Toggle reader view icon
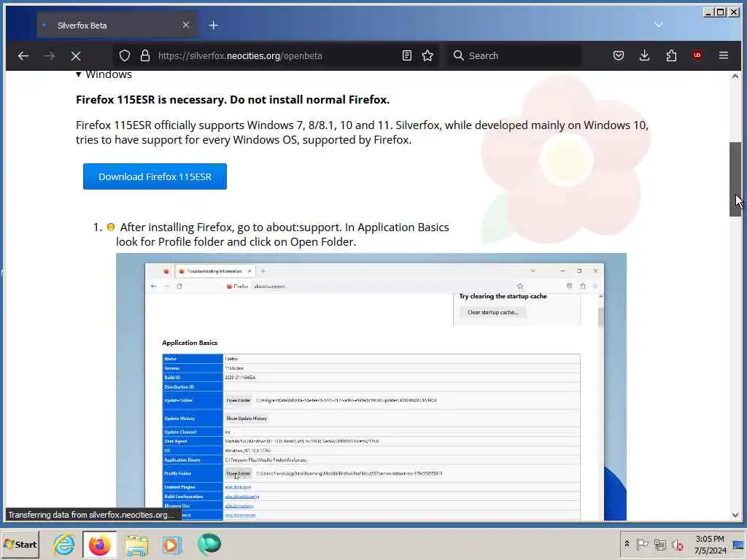747x560 pixels. pos(407,55)
